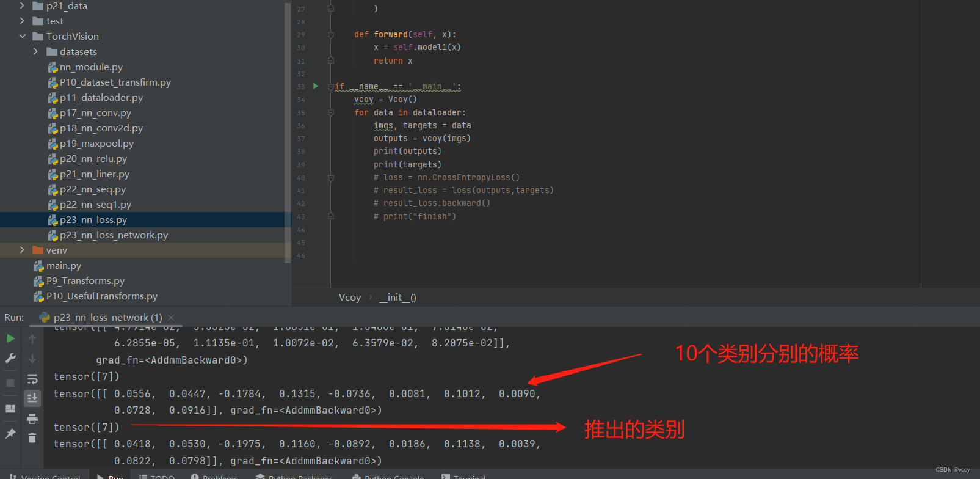Click the commented line "# result_loss.backward()"
Viewport: 980px width, 479px height.
[x=432, y=203]
